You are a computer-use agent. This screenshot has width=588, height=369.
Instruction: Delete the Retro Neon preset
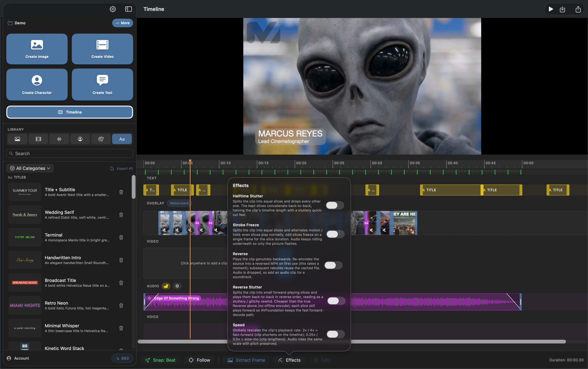click(x=121, y=305)
